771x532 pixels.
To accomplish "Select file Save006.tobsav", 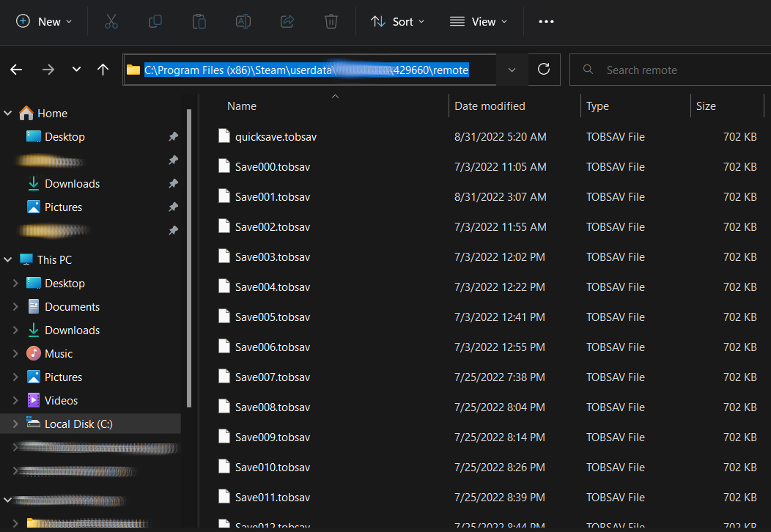I will [x=273, y=347].
